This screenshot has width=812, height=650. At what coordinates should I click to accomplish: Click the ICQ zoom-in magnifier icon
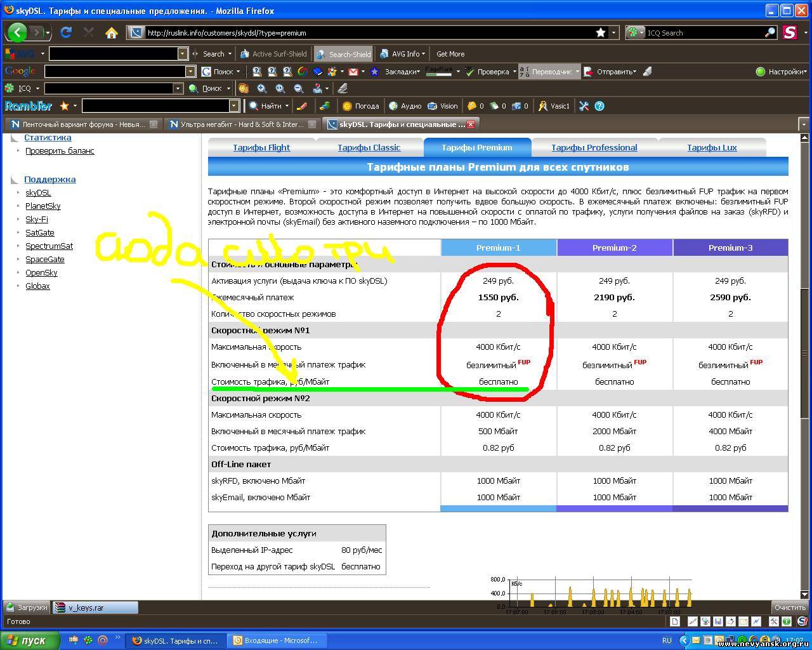click(x=262, y=89)
